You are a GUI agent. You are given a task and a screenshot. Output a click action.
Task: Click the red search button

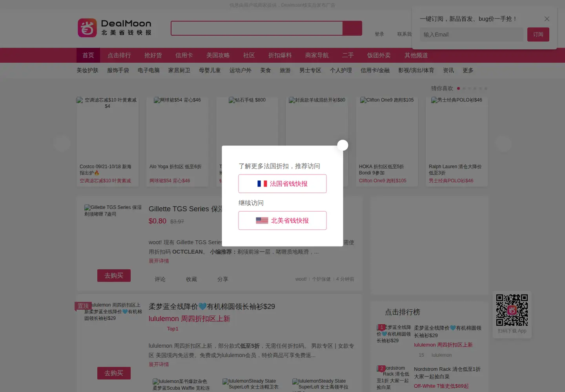[x=352, y=28]
